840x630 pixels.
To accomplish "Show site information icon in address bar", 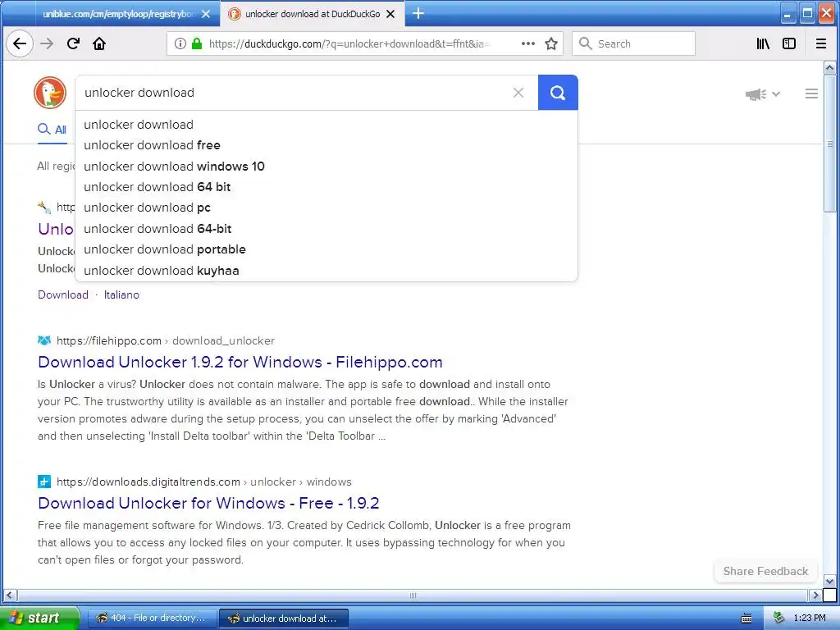I will tap(180, 43).
